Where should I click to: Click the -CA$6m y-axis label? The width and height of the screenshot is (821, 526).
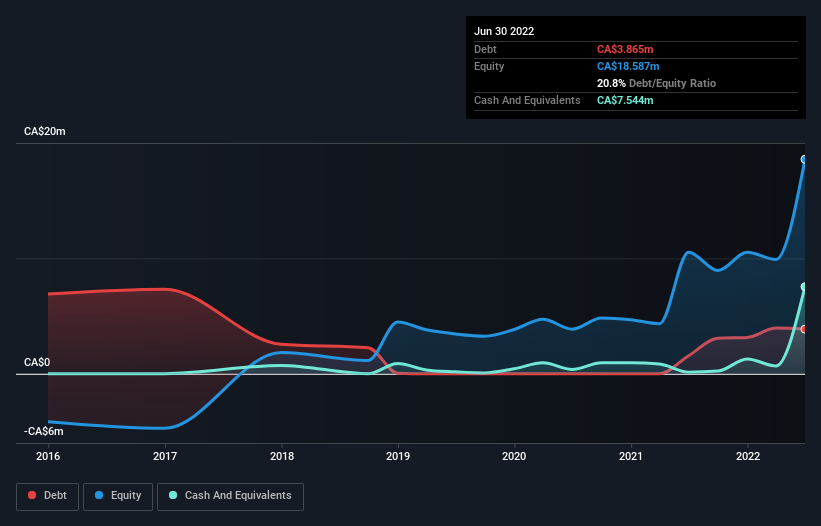tap(43, 431)
